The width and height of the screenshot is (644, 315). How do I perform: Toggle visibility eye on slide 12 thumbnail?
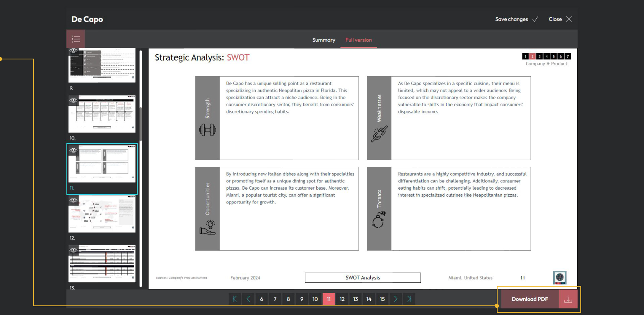[x=73, y=200]
